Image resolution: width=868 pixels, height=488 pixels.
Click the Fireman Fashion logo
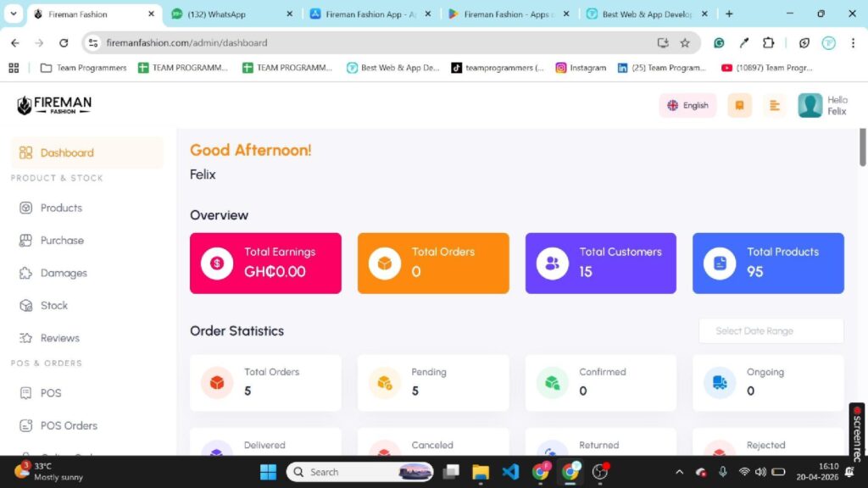[53, 105]
